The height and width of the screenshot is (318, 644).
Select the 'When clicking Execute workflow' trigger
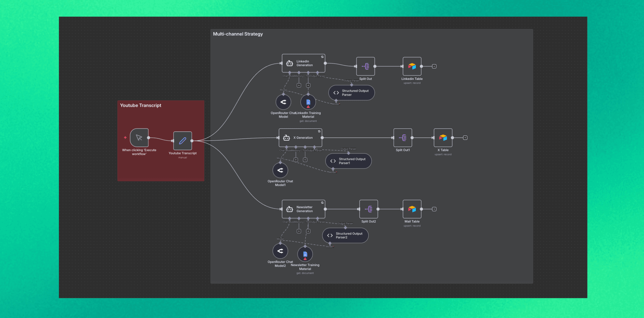[x=139, y=137]
